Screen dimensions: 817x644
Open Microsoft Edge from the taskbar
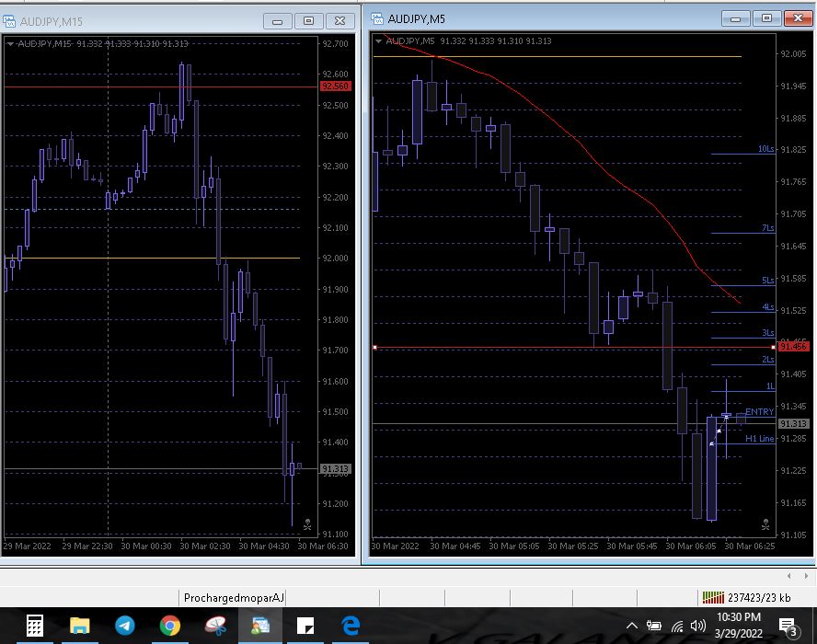351,626
